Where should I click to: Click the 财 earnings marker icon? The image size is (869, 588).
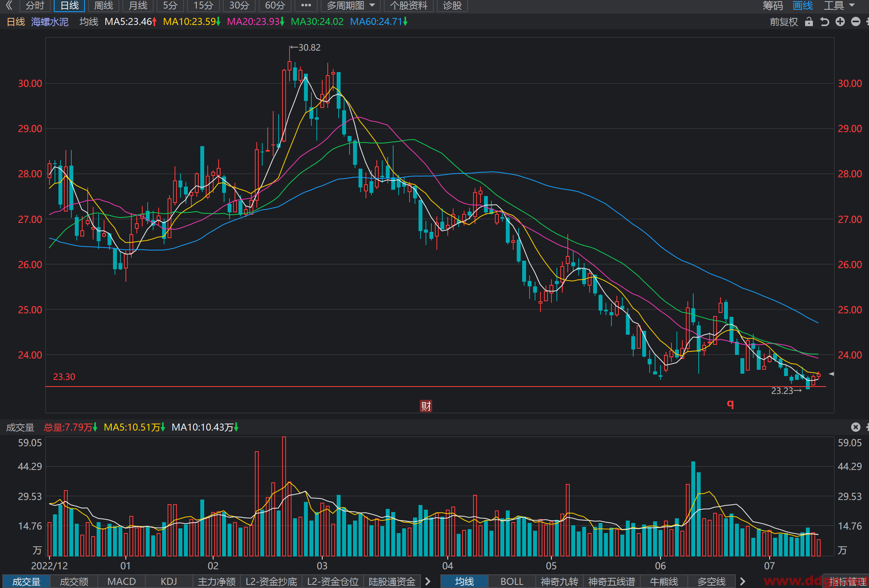pos(426,406)
